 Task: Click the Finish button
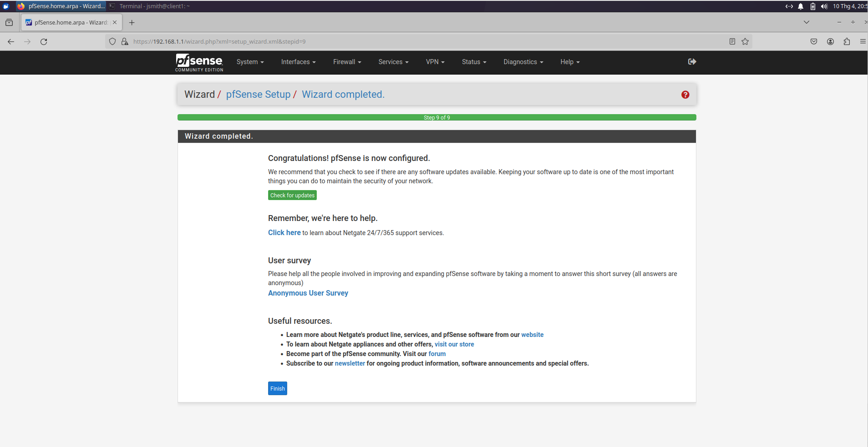coord(277,388)
